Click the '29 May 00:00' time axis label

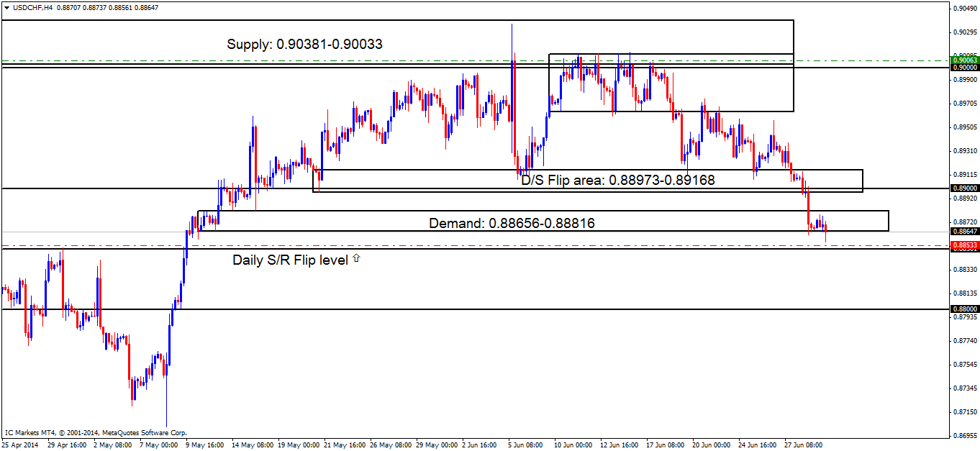436,445
